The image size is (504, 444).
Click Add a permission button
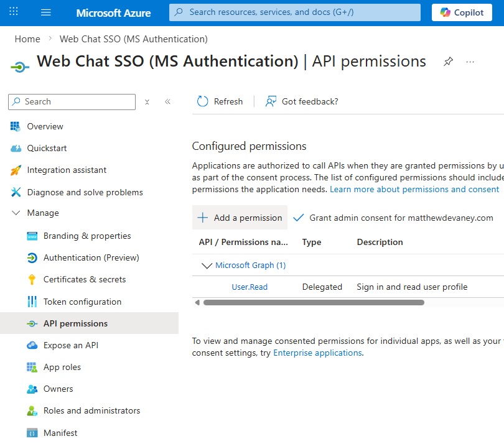click(240, 218)
